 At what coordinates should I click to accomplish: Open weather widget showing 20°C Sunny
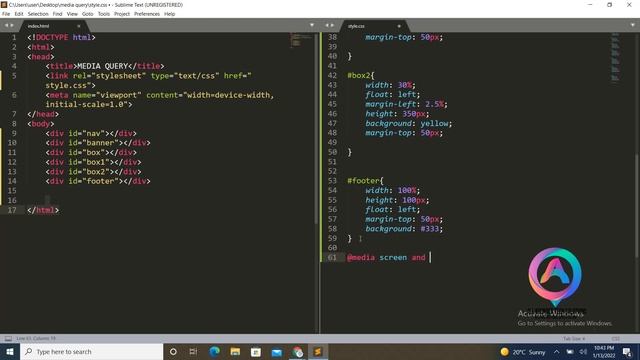pos(523,351)
